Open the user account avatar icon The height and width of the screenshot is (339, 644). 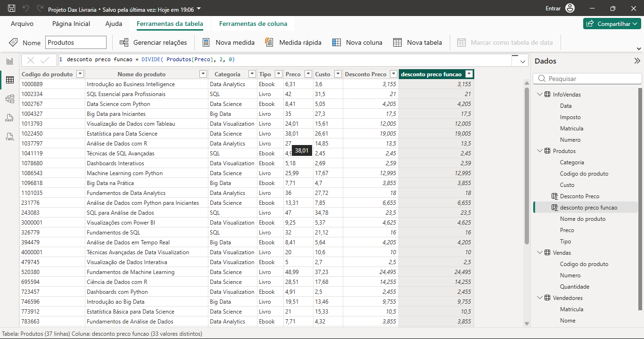pyautogui.click(x=570, y=8)
